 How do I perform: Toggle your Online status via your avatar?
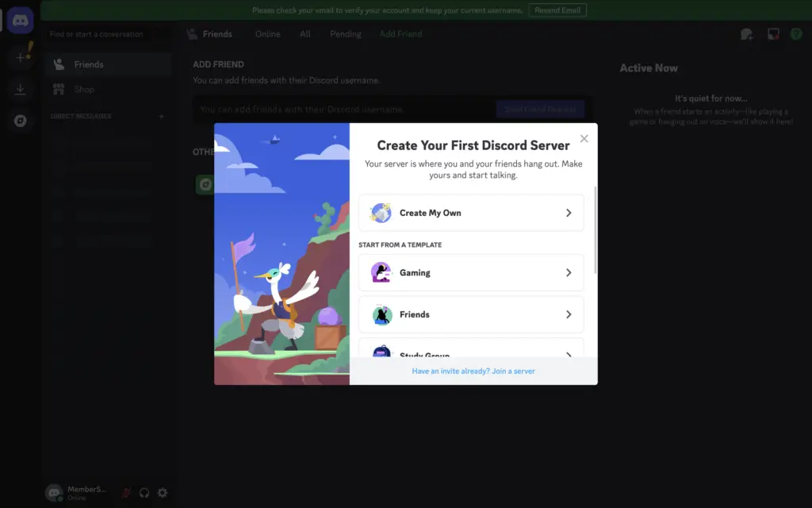click(54, 492)
